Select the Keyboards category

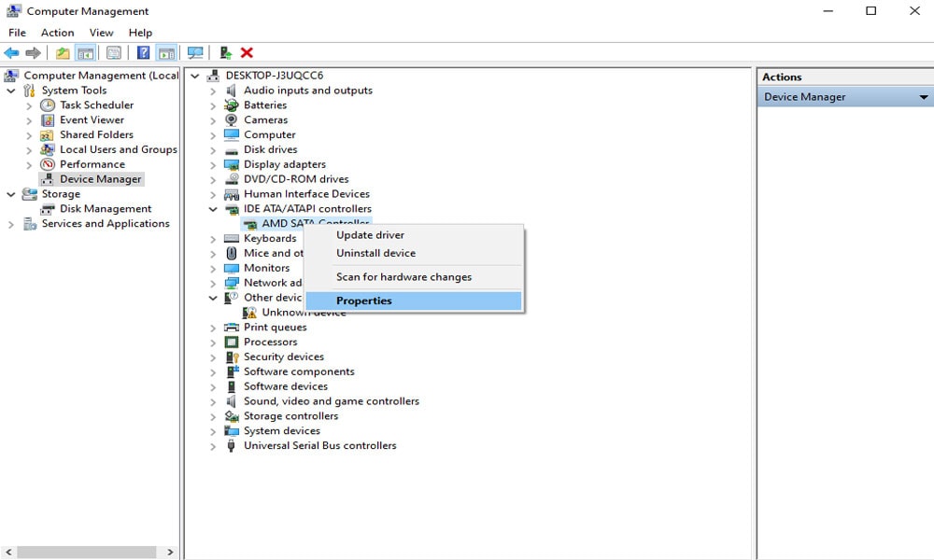270,239
